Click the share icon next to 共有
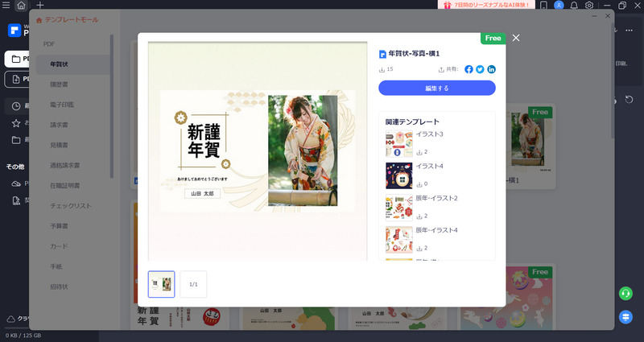 pos(441,70)
